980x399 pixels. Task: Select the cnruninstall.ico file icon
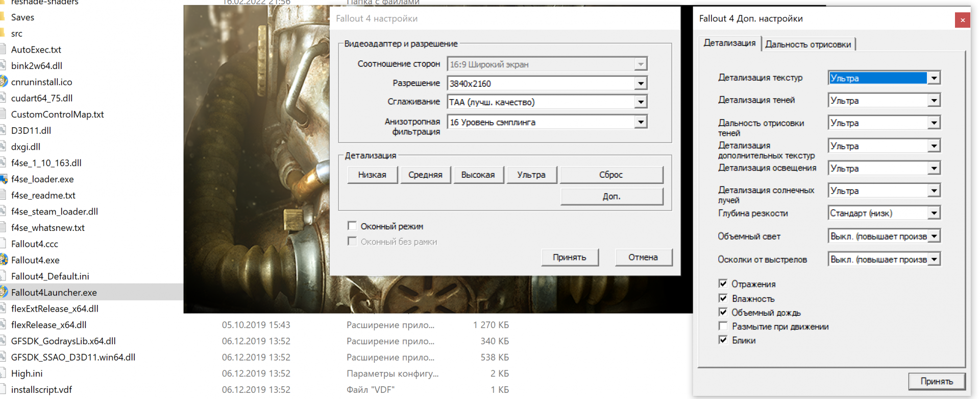(4, 82)
